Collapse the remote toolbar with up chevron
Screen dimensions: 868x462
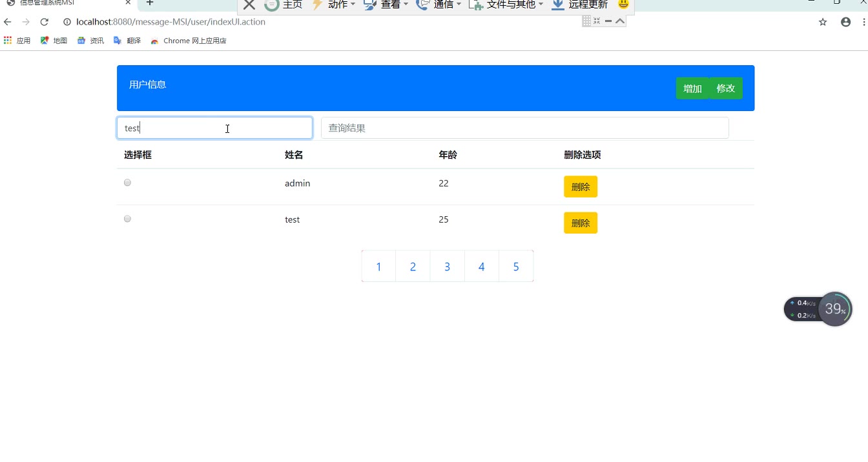point(620,21)
